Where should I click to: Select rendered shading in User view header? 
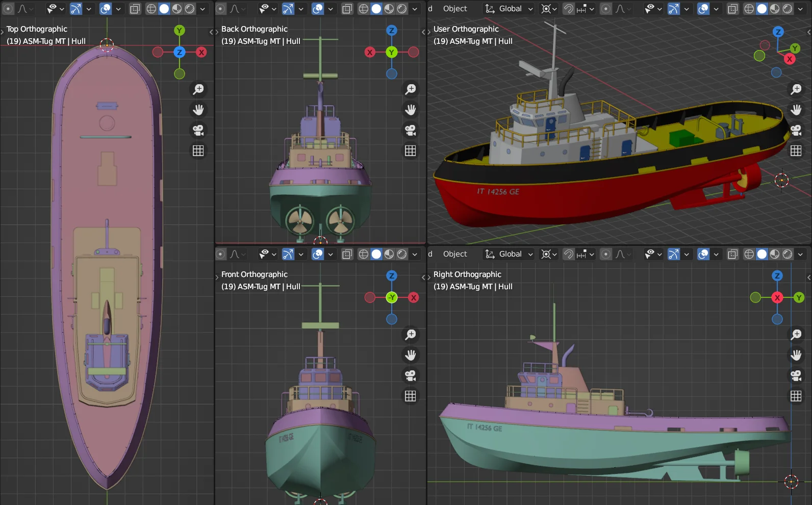[x=788, y=9]
